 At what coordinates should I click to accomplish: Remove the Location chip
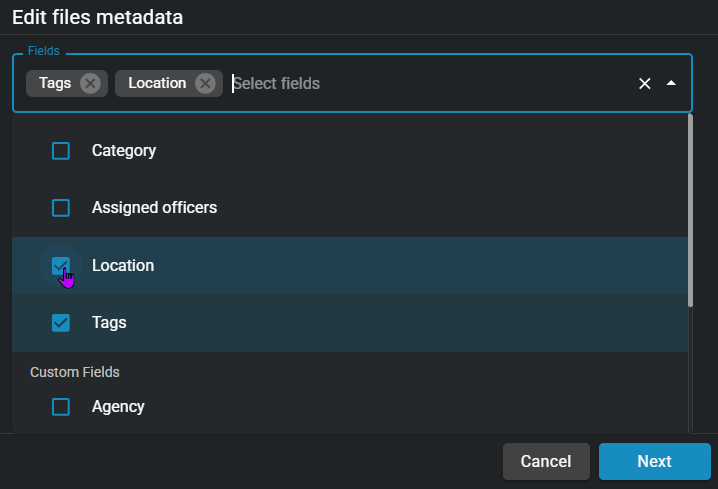click(205, 83)
